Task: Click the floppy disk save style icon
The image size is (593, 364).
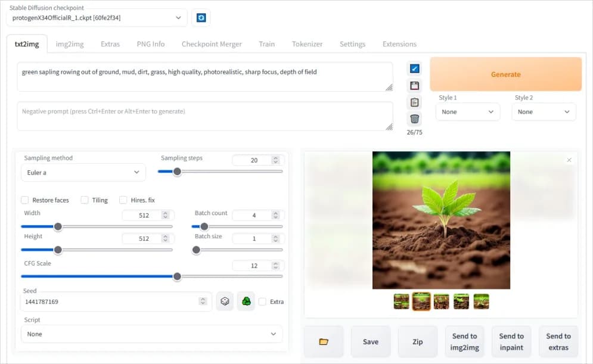Action: coord(415,85)
